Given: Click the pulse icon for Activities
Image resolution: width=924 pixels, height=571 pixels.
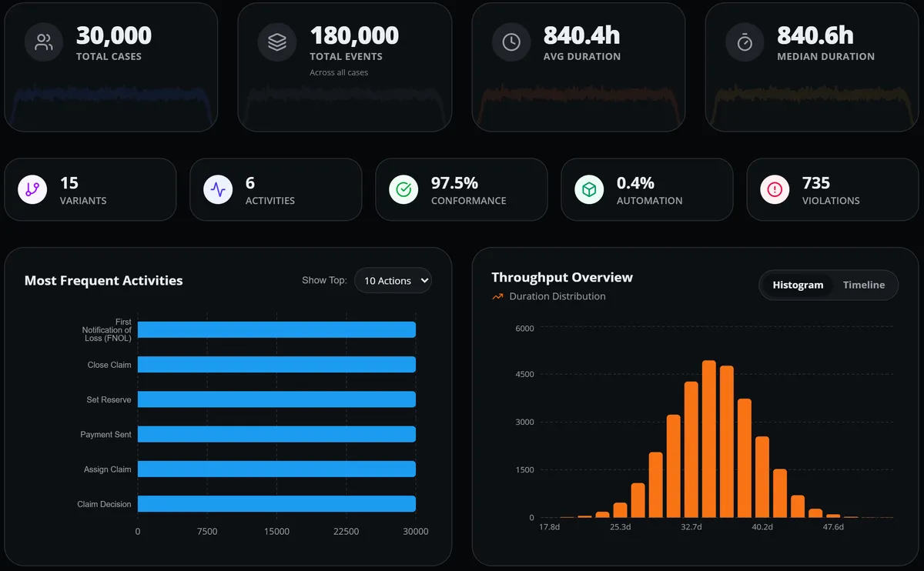Looking at the screenshot, I should tap(218, 189).
